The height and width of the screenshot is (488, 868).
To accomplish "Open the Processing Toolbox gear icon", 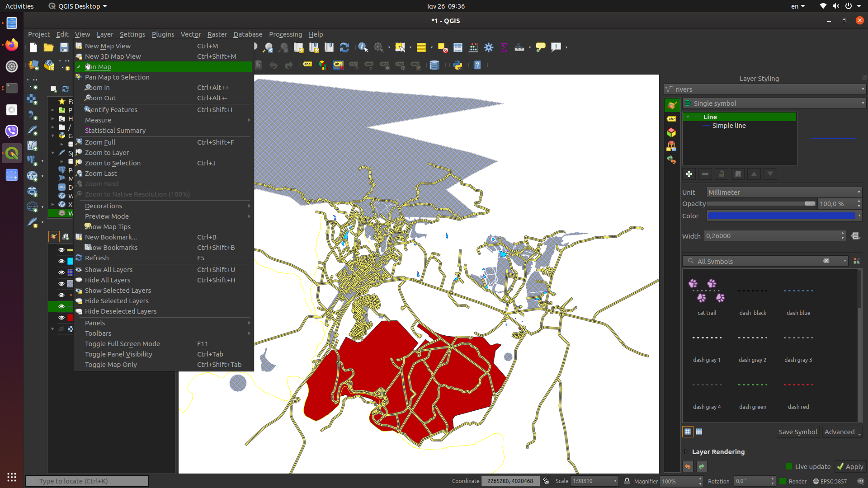I will (x=489, y=47).
